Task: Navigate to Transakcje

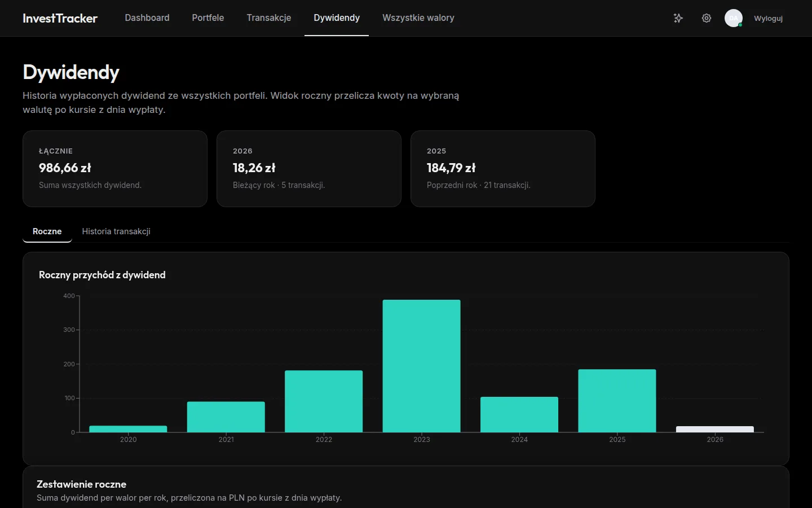Action: [268, 18]
